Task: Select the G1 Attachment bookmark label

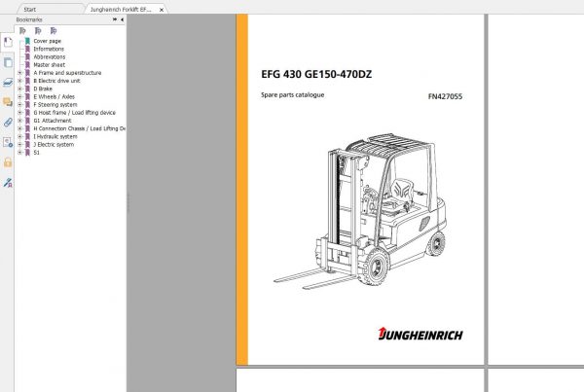Action: (x=53, y=121)
